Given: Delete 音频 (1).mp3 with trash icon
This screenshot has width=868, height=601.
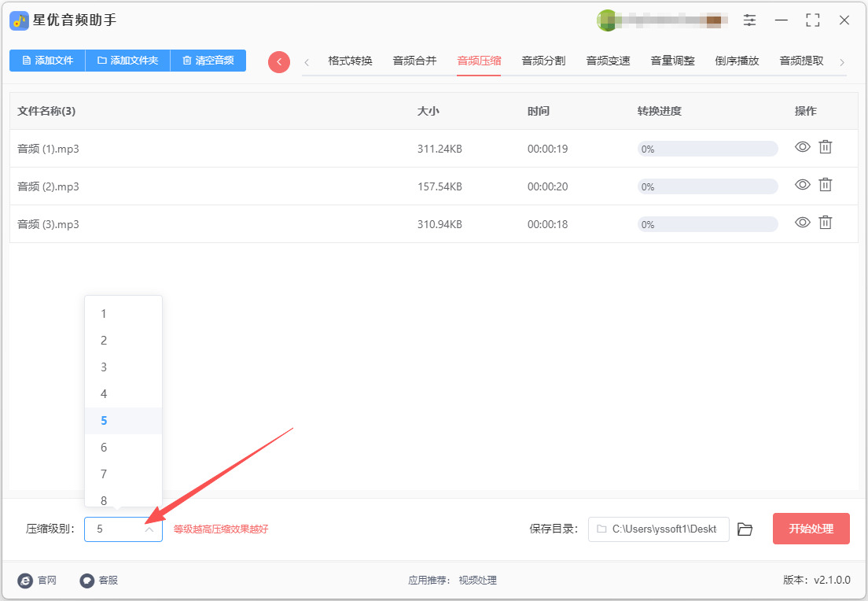Looking at the screenshot, I should pos(826,147).
